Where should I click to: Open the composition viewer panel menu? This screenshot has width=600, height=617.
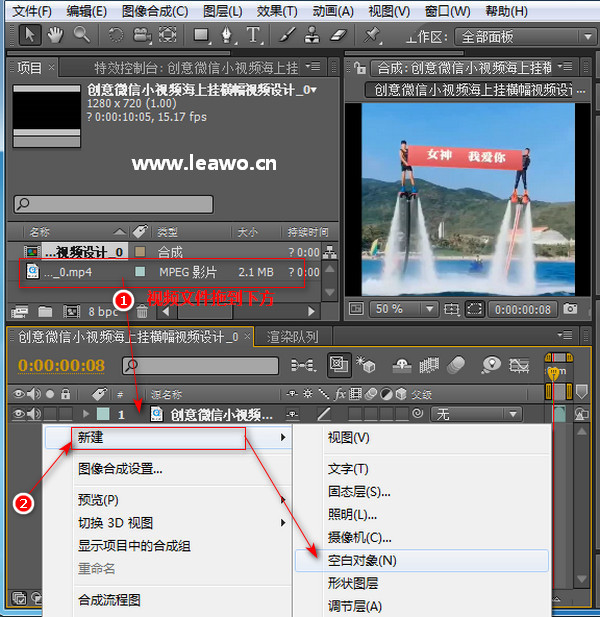click(566, 67)
